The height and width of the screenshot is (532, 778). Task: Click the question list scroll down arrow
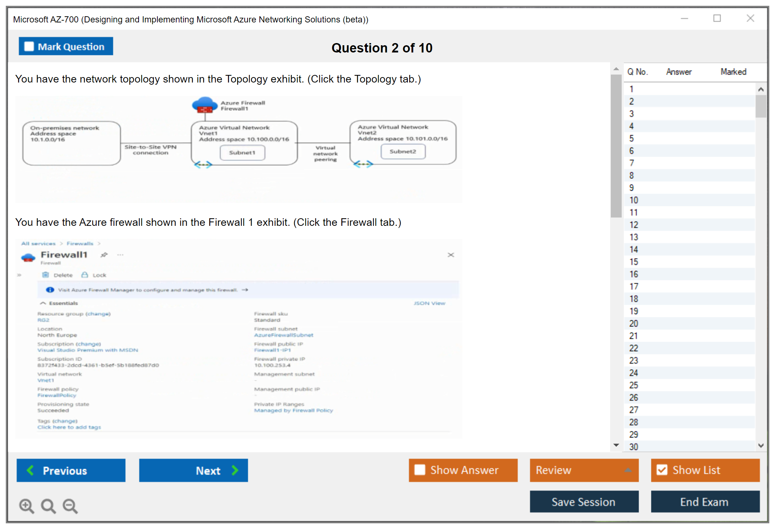[761, 446]
